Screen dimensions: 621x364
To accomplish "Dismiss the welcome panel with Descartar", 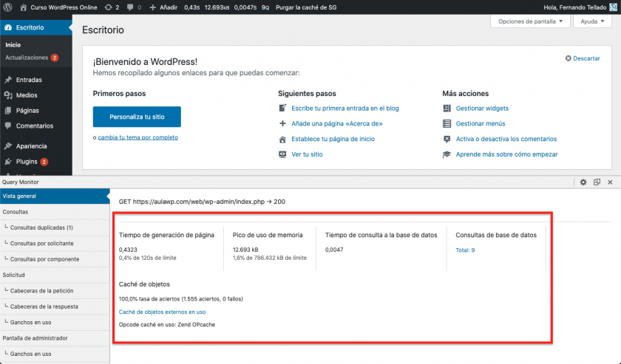I will 583,58.
